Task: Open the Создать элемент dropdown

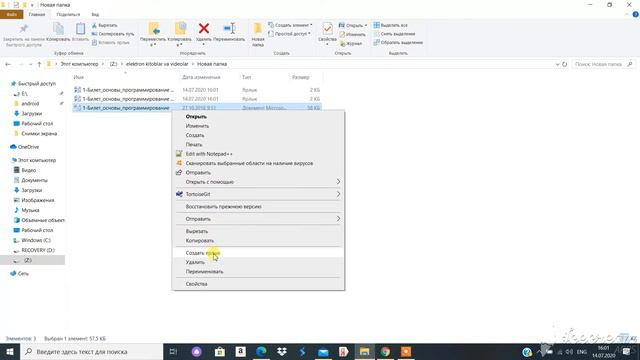Action: pyautogui.click(x=290, y=25)
